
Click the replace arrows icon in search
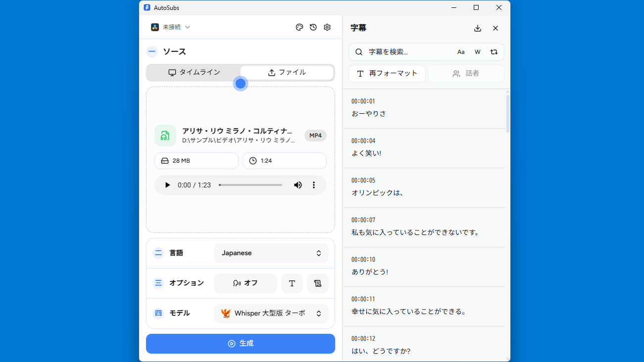point(494,52)
